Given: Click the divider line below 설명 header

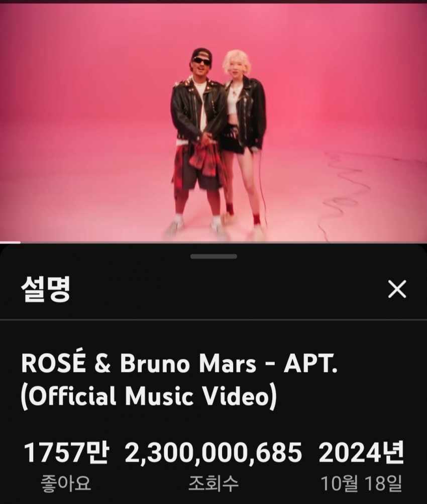Looking at the screenshot, I should tap(213, 319).
